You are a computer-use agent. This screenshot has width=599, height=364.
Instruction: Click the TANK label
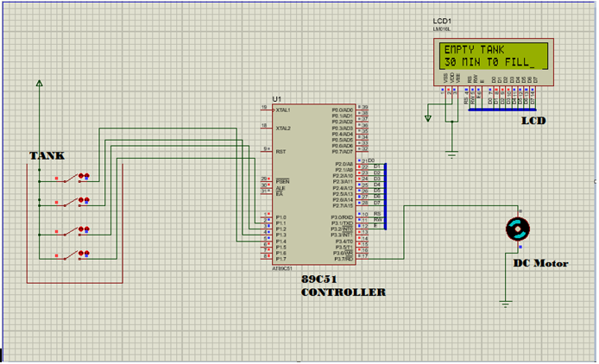coord(47,156)
